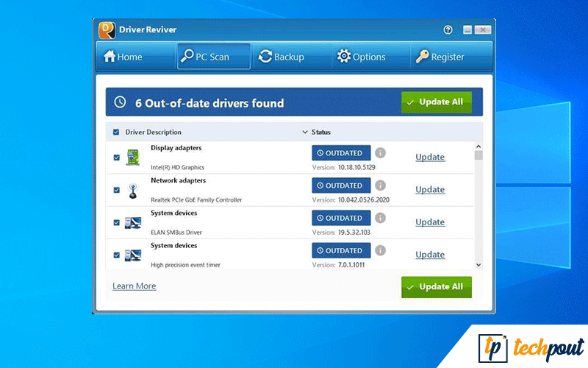Open the Learn More link
588x368 pixels.
point(134,286)
